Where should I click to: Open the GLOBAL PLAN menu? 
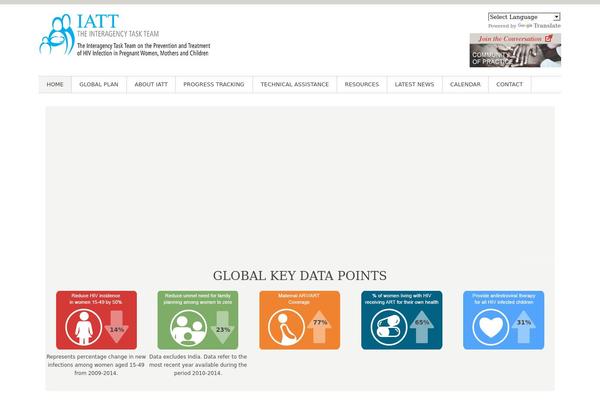[x=99, y=84]
